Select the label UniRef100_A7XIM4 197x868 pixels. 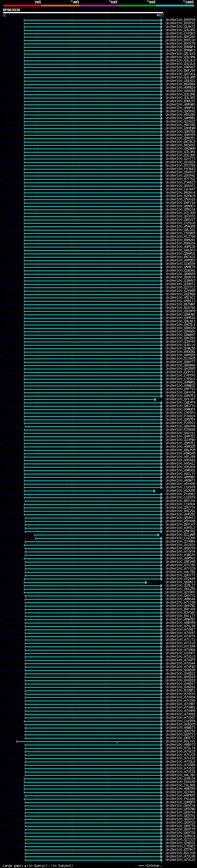(x=180, y=647)
